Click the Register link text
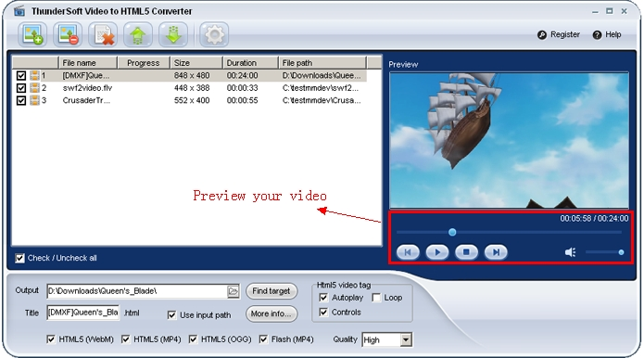This screenshot has height=358, width=644. [x=565, y=34]
